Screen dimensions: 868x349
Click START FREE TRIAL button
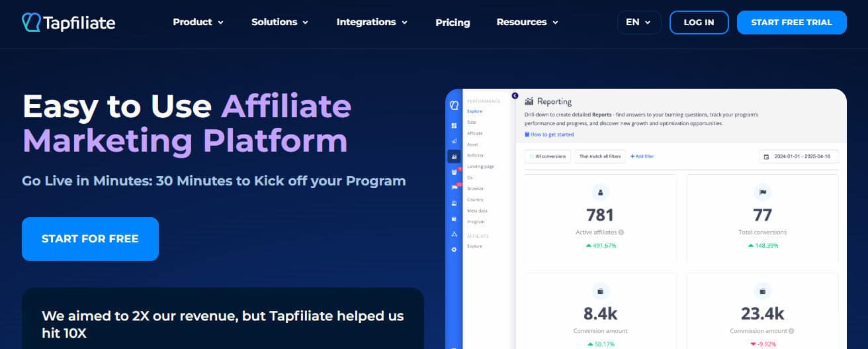(792, 22)
